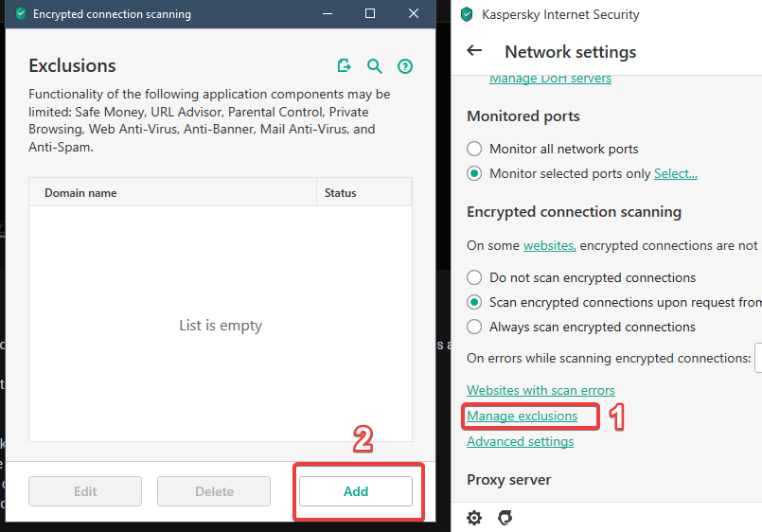Screen dimensions: 762x532
Task: Open the scan errors action dropdown
Action: coord(758,359)
